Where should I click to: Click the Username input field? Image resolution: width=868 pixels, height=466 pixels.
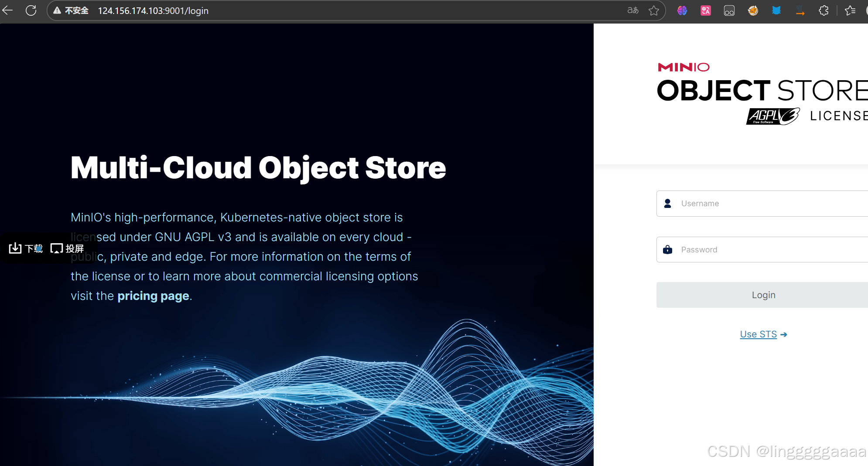762,204
